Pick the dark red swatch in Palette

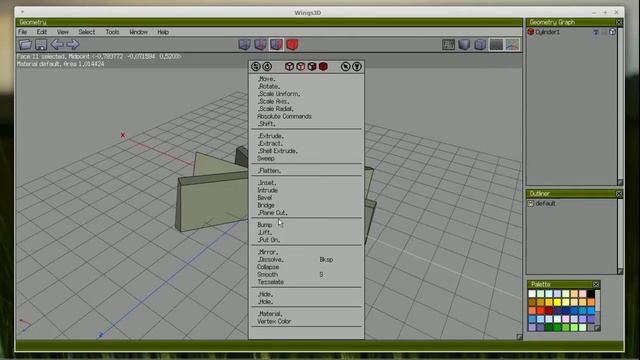click(x=549, y=311)
